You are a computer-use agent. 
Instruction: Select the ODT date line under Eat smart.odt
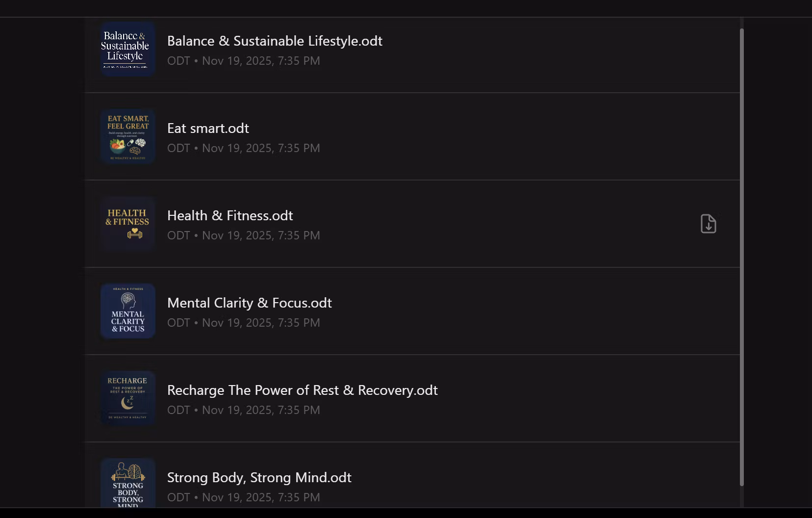(243, 148)
